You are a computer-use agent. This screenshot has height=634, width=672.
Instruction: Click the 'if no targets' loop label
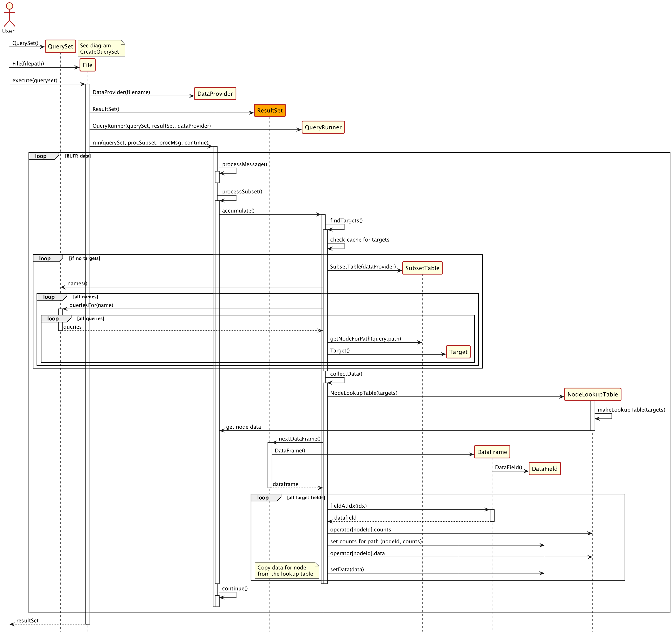pos(84,258)
